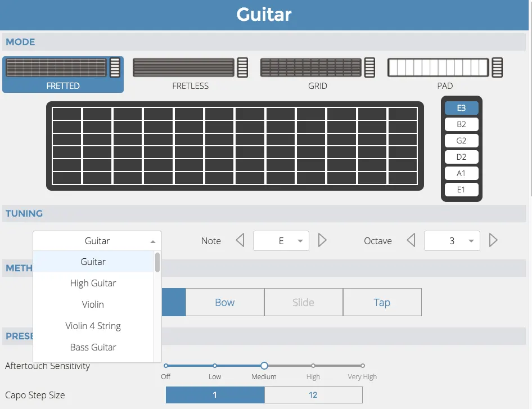
Task: Set Aftertouch Sensitivity to Low
Action: 215,366
